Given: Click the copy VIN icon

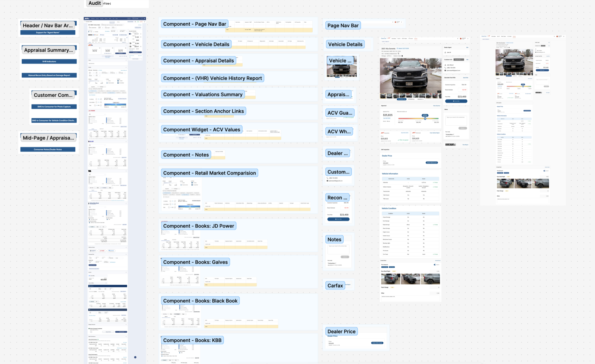Looking at the screenshot, I should coord(399,54).
